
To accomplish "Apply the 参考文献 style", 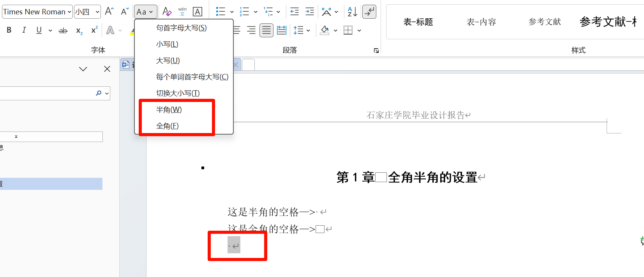I will coord(545,22).
